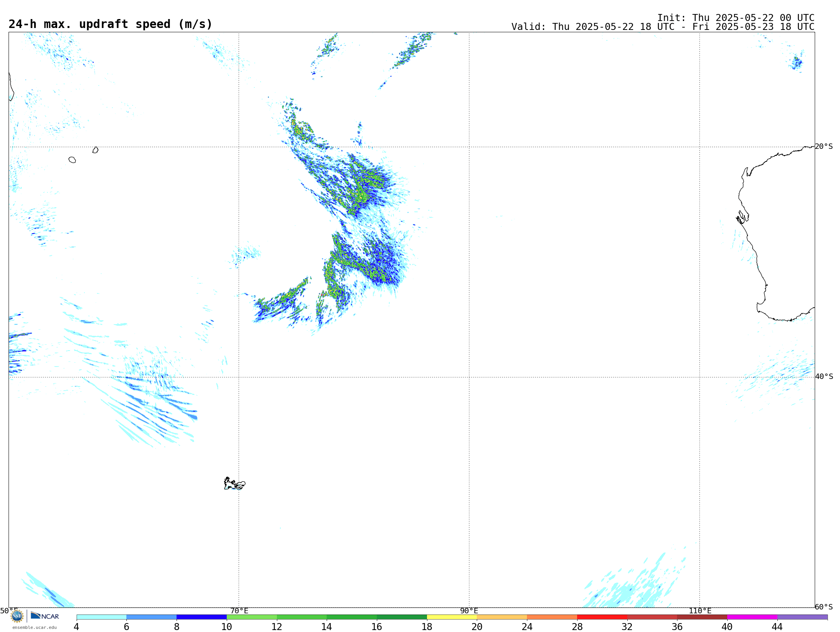
Task: Click the 60°S latitude label
Action: tap(824, 607)
